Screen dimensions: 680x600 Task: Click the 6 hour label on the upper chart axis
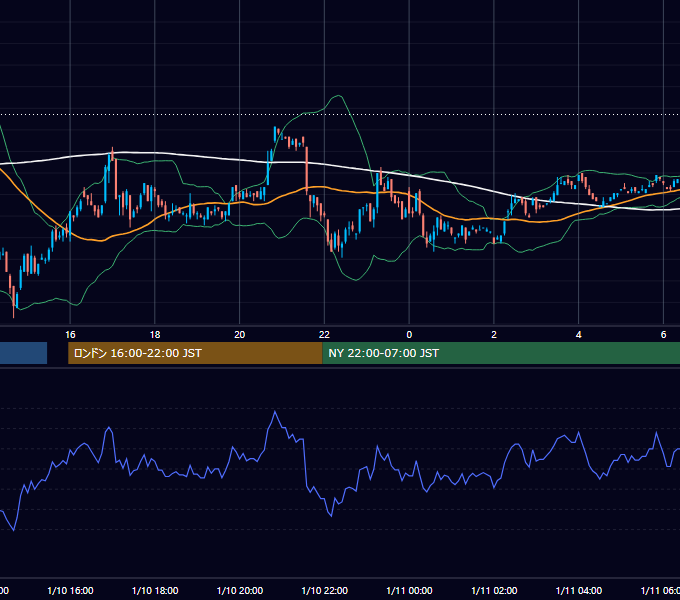click(x=663, y=335)
